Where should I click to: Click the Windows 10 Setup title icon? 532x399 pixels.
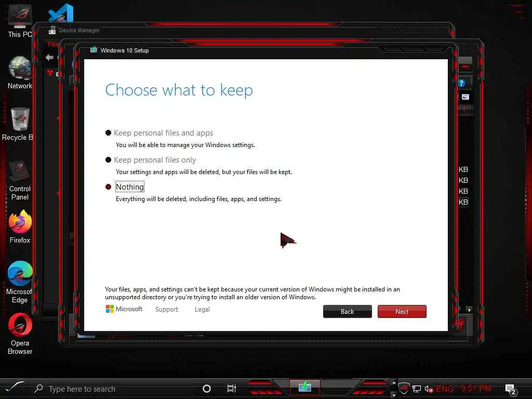point(94,50)
